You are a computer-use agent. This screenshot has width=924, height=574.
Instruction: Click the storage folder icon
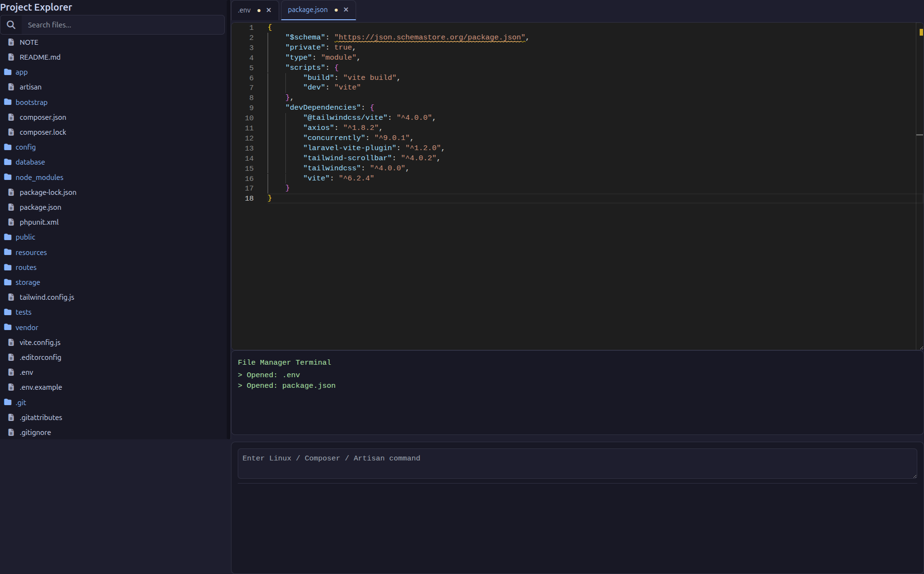[x=7, y=282]
